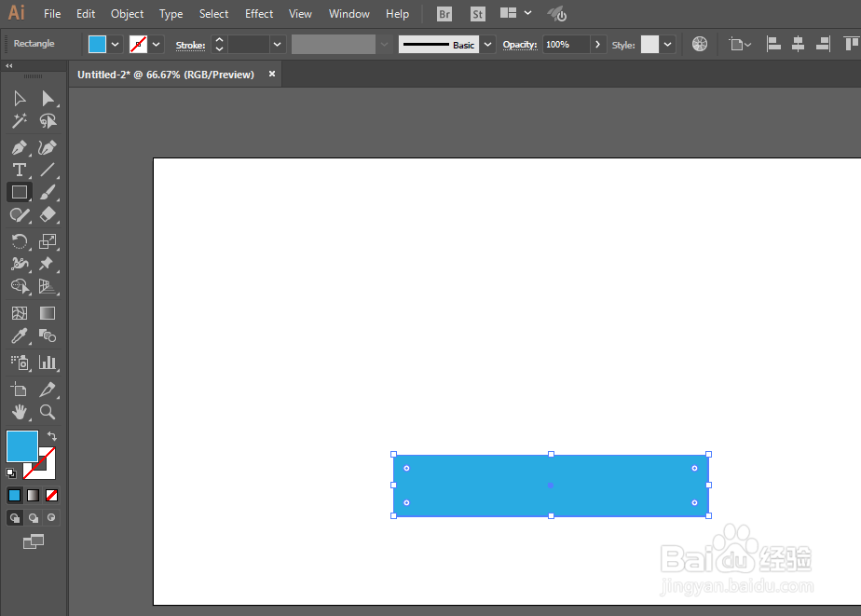Switch to Untitled-2 document tab
This screenshot has width=861, height=616.
(x=166, y=75)
